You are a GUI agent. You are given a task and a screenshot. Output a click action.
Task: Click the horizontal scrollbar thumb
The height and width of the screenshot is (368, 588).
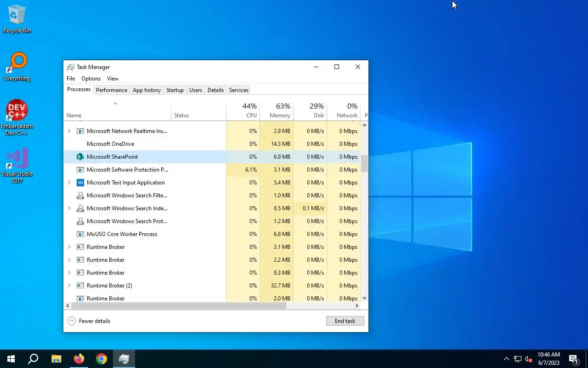point(179,305)
